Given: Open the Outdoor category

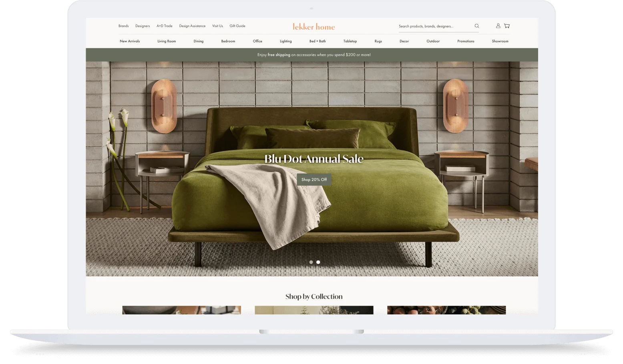Looking at the screenshot, I should pos(433,41).
